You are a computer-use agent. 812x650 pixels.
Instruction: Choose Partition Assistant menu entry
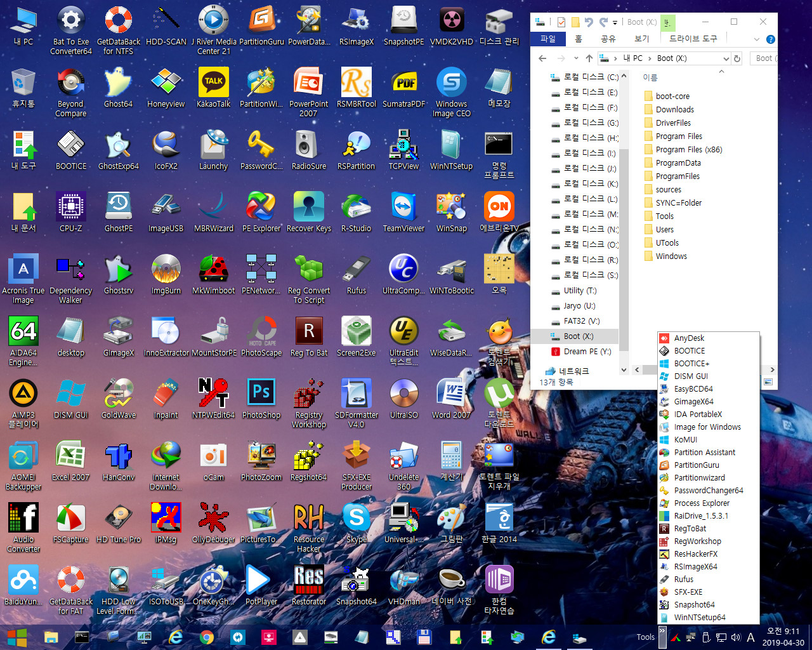(x=709, y=452)
